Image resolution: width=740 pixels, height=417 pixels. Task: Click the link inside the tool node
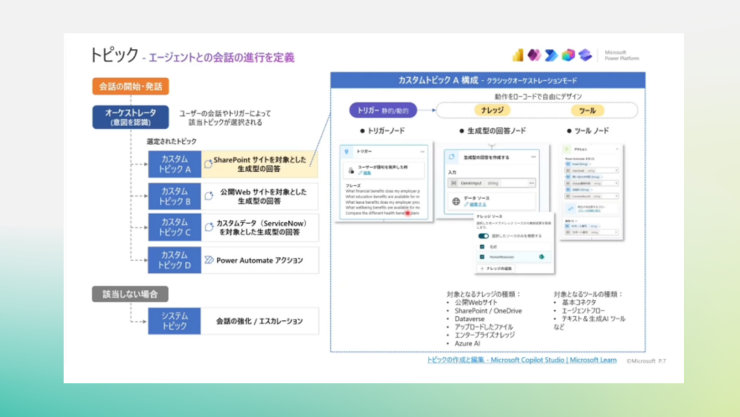point(591,210)
